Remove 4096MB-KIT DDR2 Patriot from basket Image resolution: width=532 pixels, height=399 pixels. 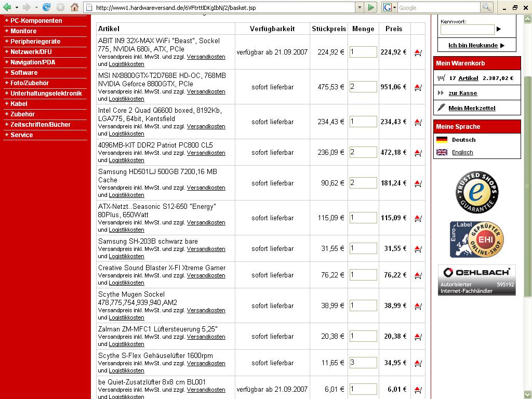[418, 153]
